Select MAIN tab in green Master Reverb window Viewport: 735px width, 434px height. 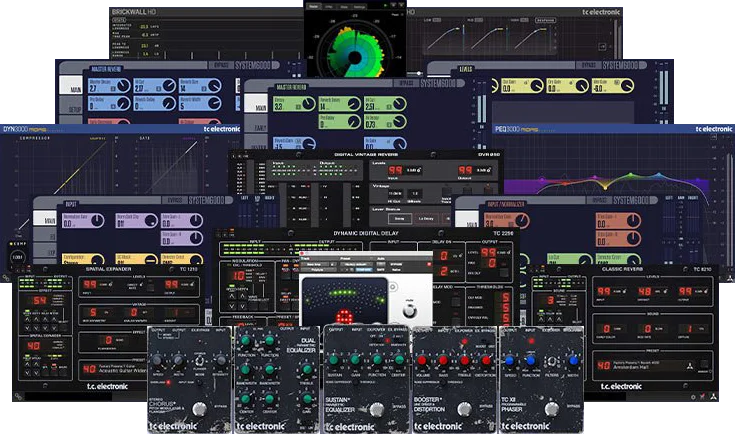click(x=256, y=104)
